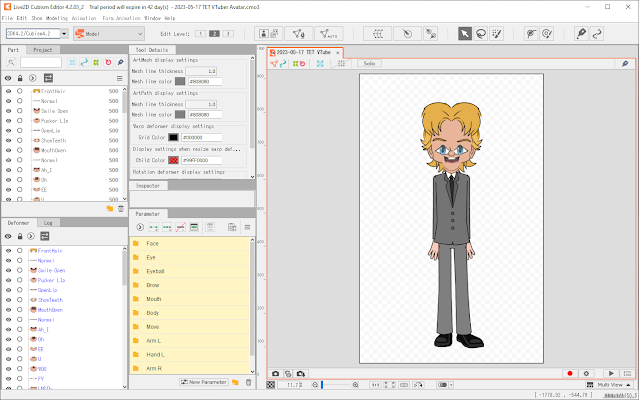Viewport: 639px width, 400px height.
Task: Toggle the Solo display button
Action: [x=369, y=64]
